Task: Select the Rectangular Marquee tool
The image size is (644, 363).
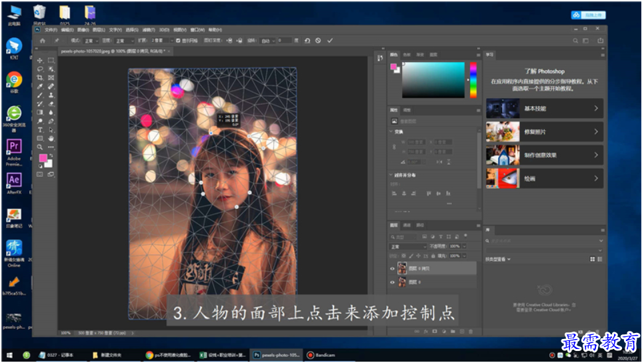Action: point(51,61)
